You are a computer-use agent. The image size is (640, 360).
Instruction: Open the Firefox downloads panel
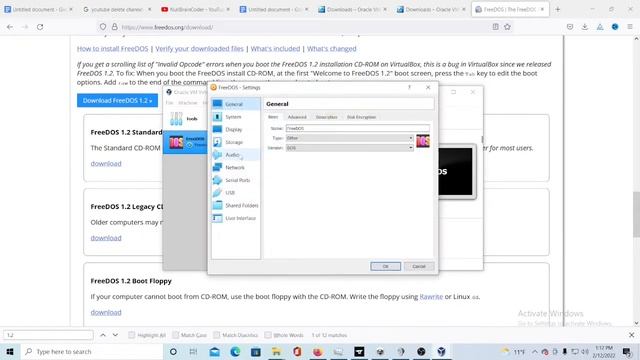pyautogui.click(x=585, y=27)
